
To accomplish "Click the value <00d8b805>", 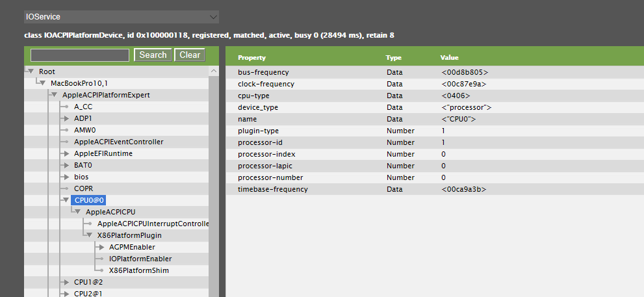I will [x=465, y=72].
